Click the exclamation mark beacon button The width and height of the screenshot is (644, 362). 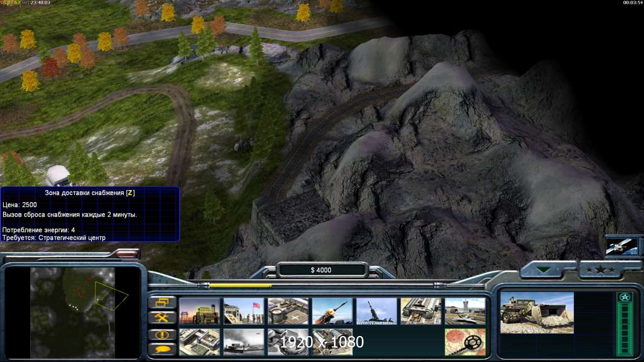163,334
